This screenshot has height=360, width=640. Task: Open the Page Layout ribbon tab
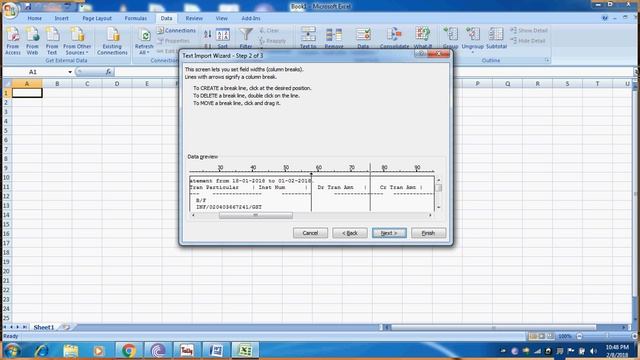(x=97, y=18)
